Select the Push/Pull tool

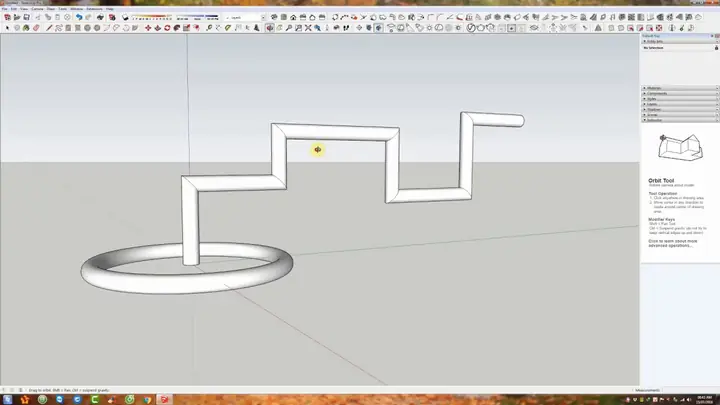pos(158,28)
